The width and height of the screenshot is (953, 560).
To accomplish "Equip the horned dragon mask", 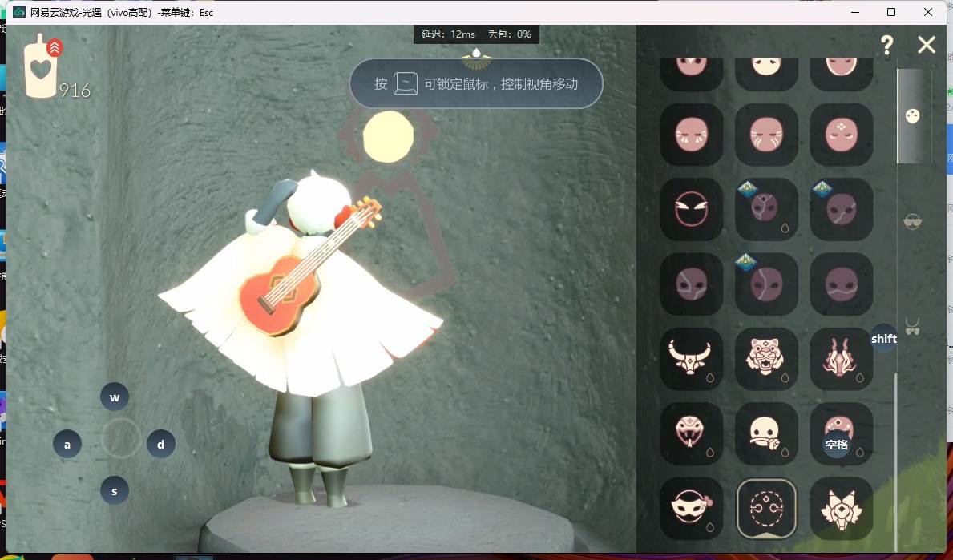I will 841,358.
